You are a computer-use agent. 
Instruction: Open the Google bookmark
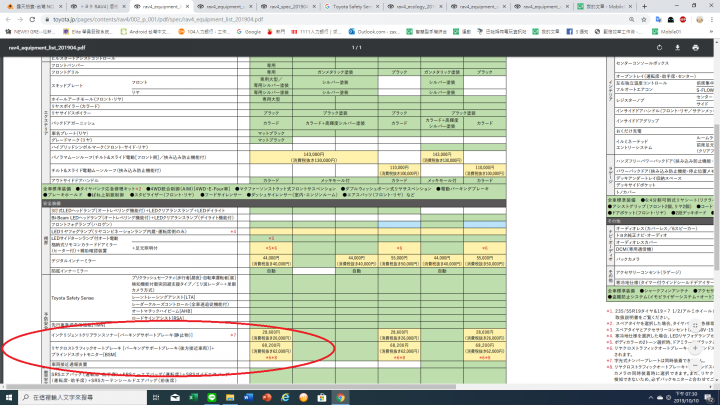click(248, 32)
